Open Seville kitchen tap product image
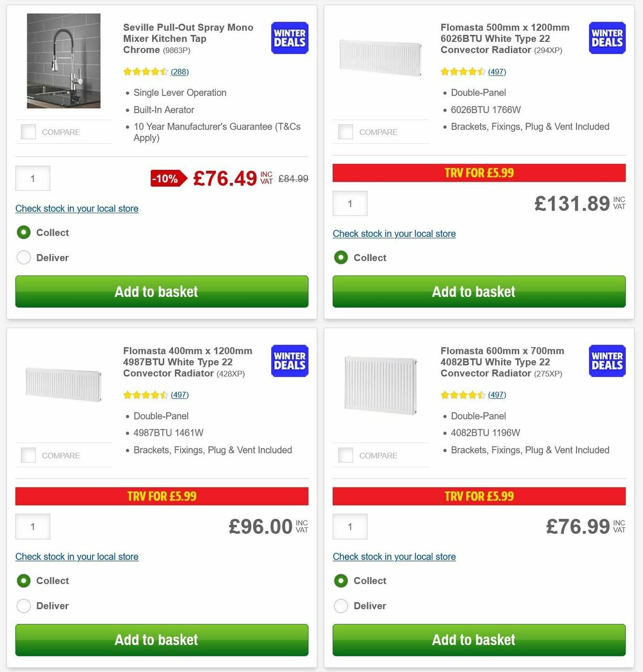This screenshot has width=643, height=672. click(64, 61)
